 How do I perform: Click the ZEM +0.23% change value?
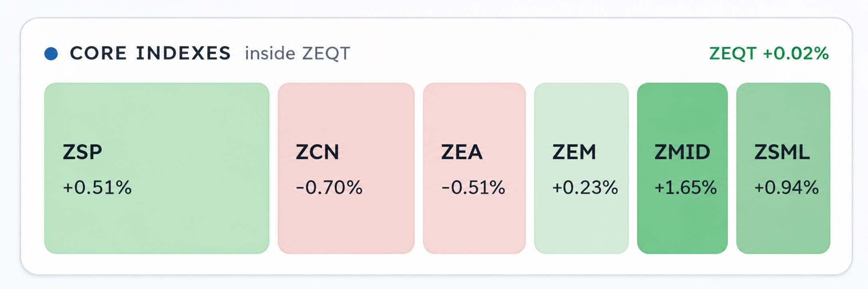click(585, 188)
